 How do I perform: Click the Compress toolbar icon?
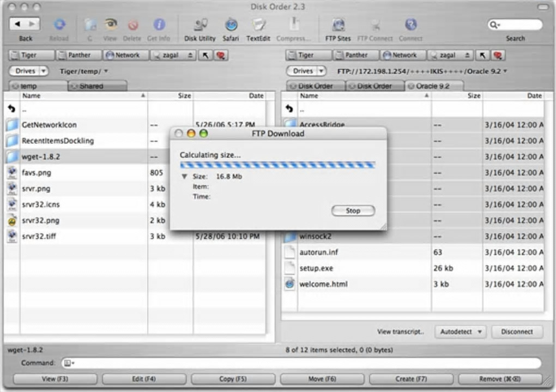click(294, 25)
